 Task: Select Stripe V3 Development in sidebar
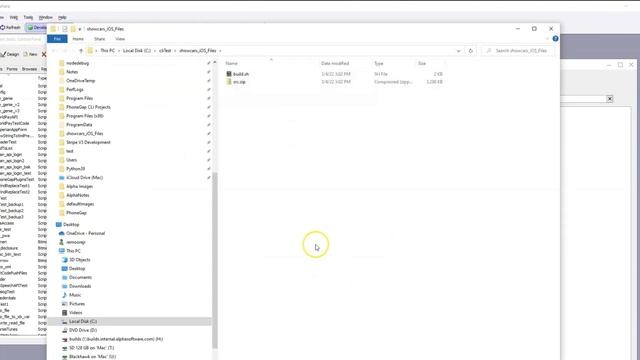pyautogui.click(x=88, y=142)
